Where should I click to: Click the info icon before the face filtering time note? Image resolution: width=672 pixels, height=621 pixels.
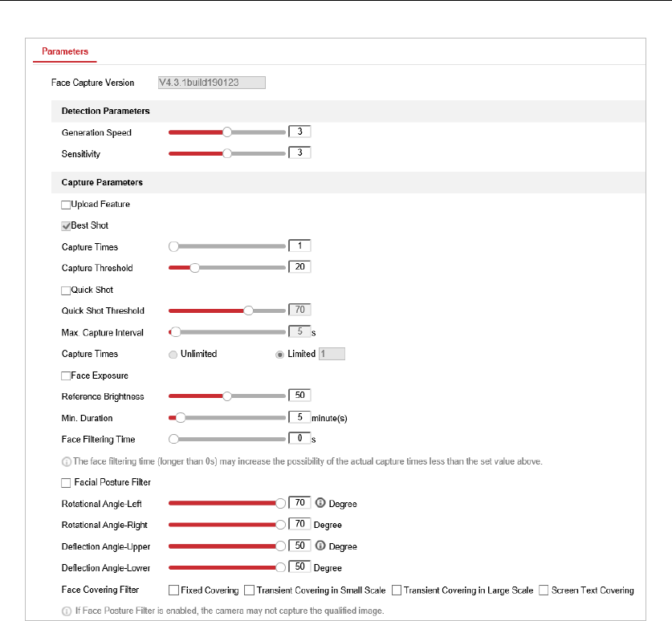pos(67,461)
